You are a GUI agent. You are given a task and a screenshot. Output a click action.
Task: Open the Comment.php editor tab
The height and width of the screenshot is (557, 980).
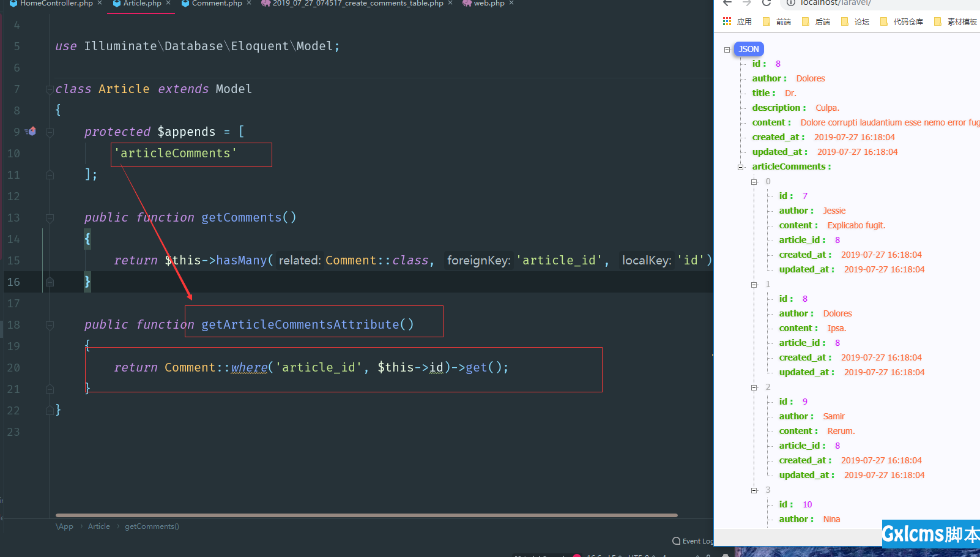click(x=215, y=4)
